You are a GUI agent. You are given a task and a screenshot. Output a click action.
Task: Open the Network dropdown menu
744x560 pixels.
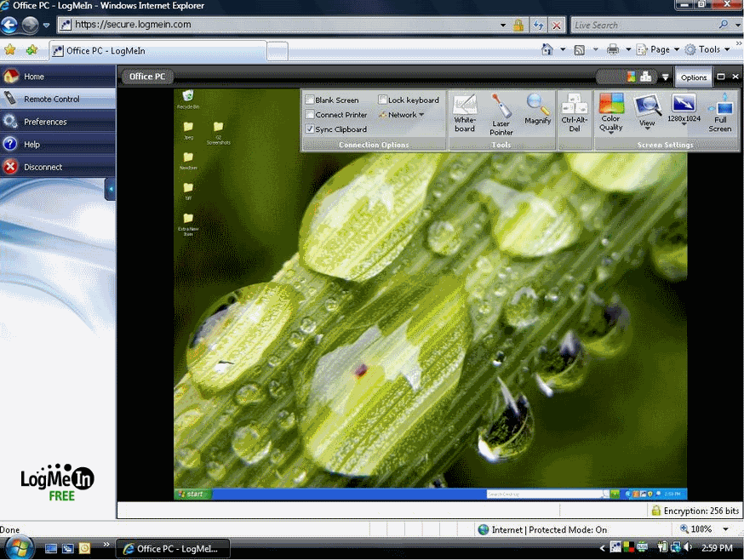(x=402, y=115)
